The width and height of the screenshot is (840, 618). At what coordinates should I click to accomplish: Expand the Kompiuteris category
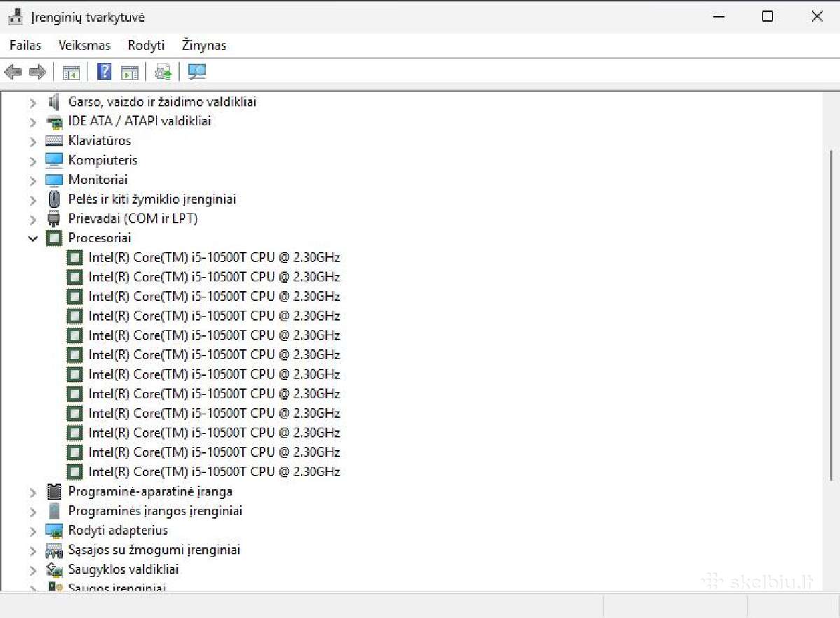click(33, 161)
